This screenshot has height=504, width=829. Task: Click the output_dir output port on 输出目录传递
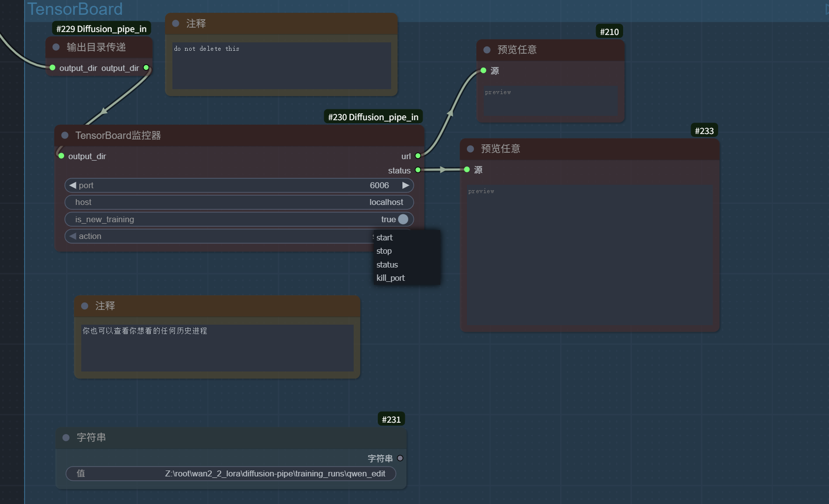146,68
